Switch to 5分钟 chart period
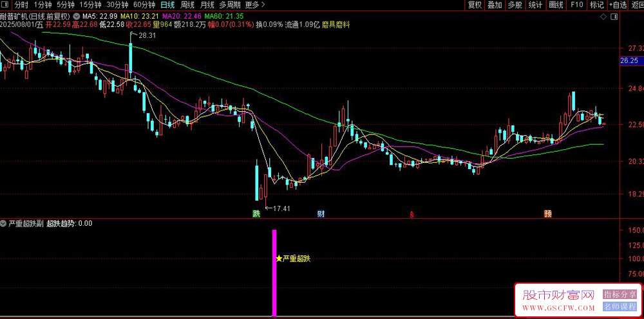Image resolution: width=644 pixels, height=319 pixels. click(x=65, y=5)
